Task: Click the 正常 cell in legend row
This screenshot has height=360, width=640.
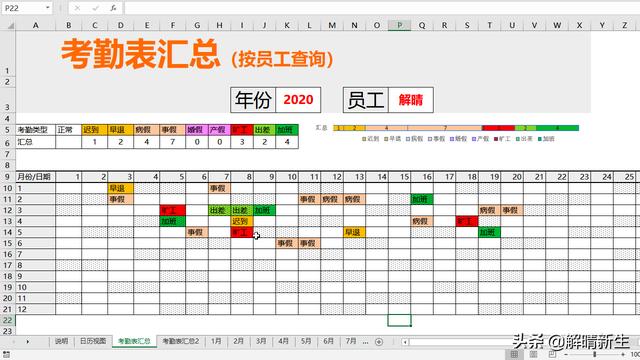Action: click(x=68, y=130)
